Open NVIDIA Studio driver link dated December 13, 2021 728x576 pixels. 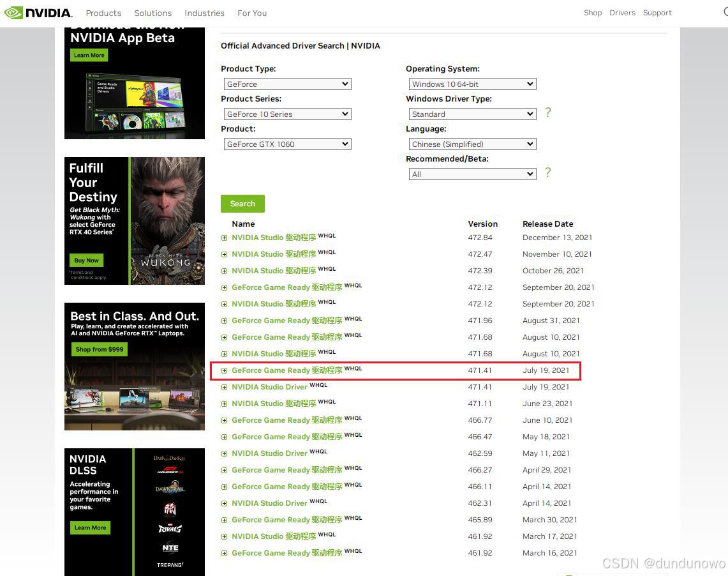click(274, 238)
